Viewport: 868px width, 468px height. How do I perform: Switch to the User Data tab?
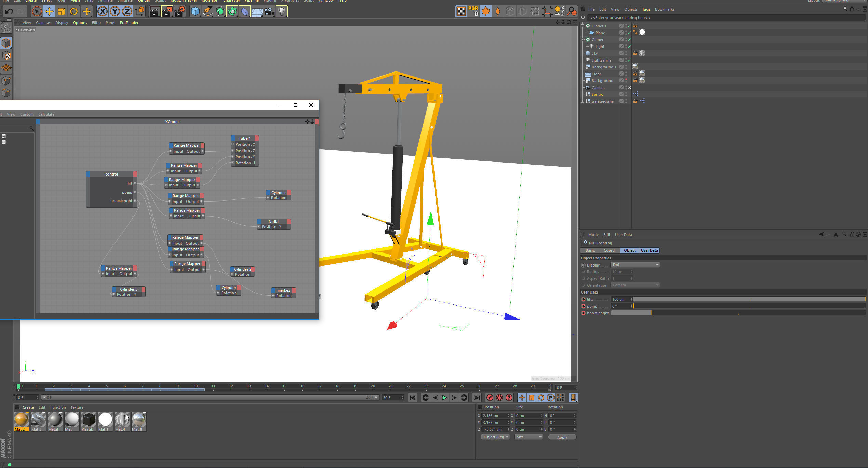click(x=649, y=250)
